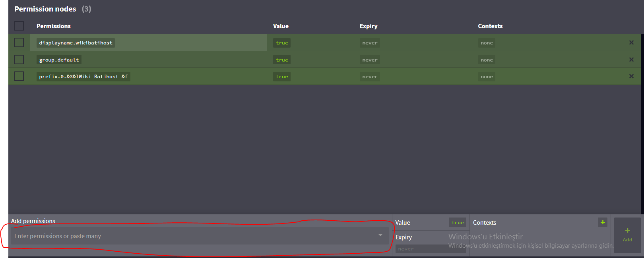Screen dimensions: 644x258
Task: Toggle displayname.wikibatihost value true
Action: [281, 43]
